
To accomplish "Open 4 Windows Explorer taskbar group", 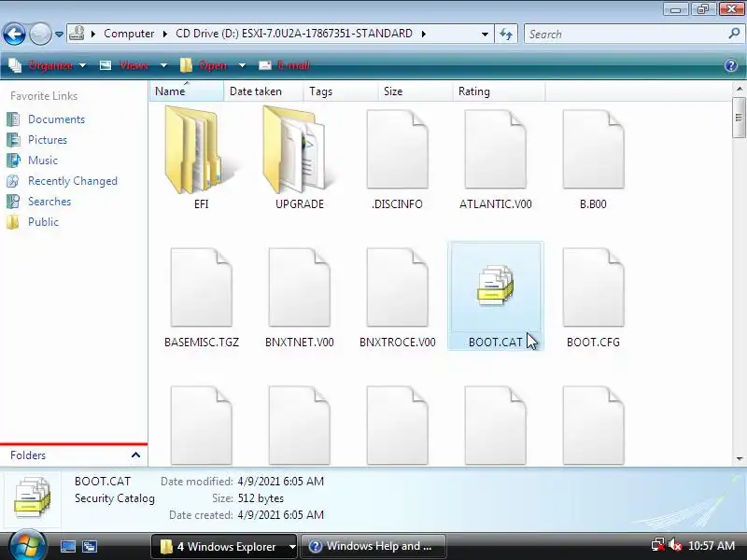I will coord(224,546).
